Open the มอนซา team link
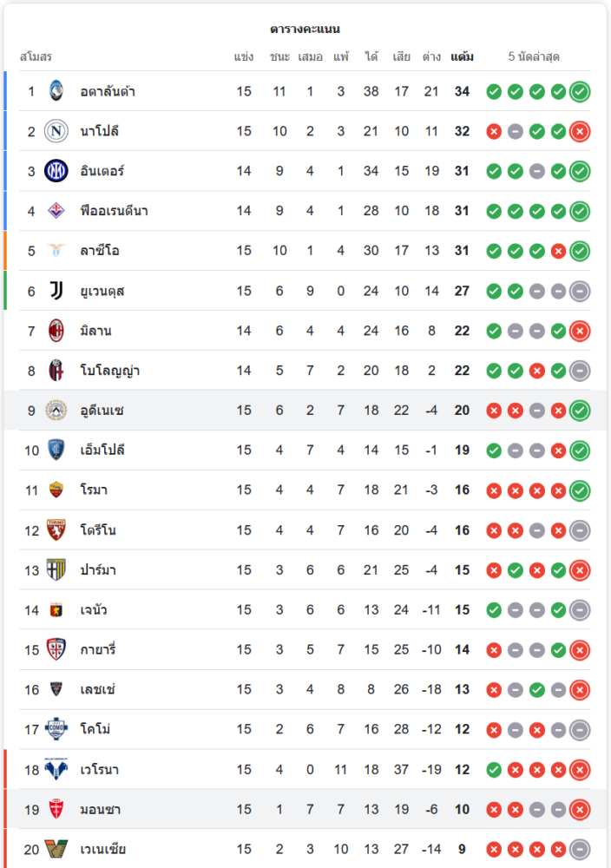 (x=101, y=810)
